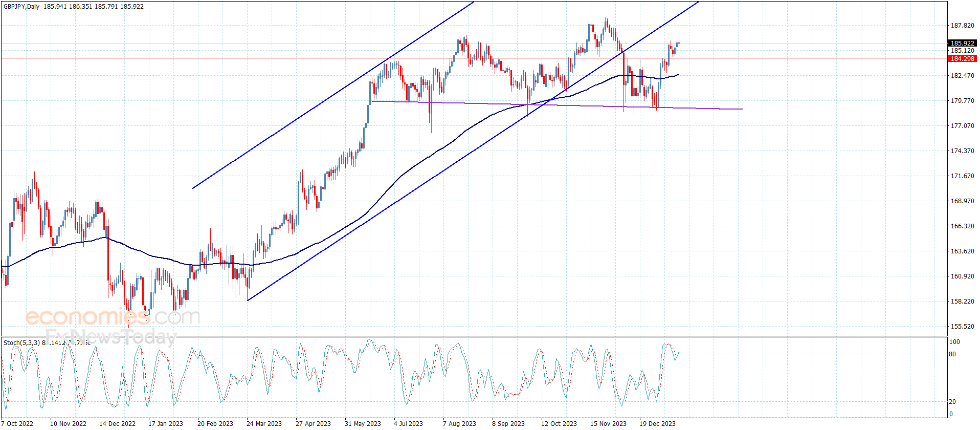
Task: Click the 155.520 price scale label
Action: coord(962,326)
